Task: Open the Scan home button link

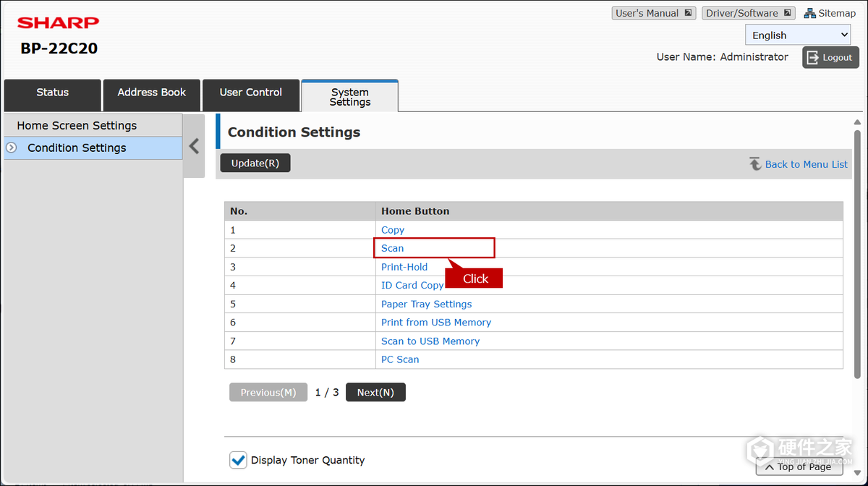Action: (x=393, y=248)
